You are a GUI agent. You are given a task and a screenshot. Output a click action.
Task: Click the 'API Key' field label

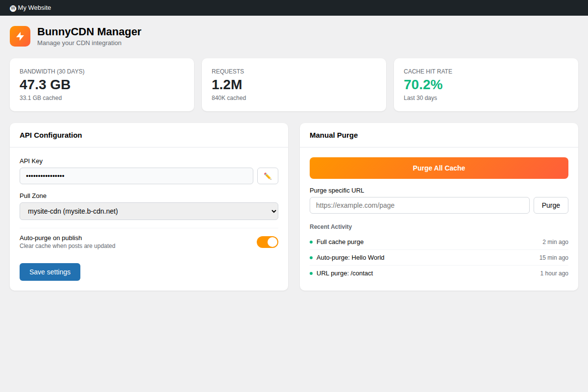(31, 161)
